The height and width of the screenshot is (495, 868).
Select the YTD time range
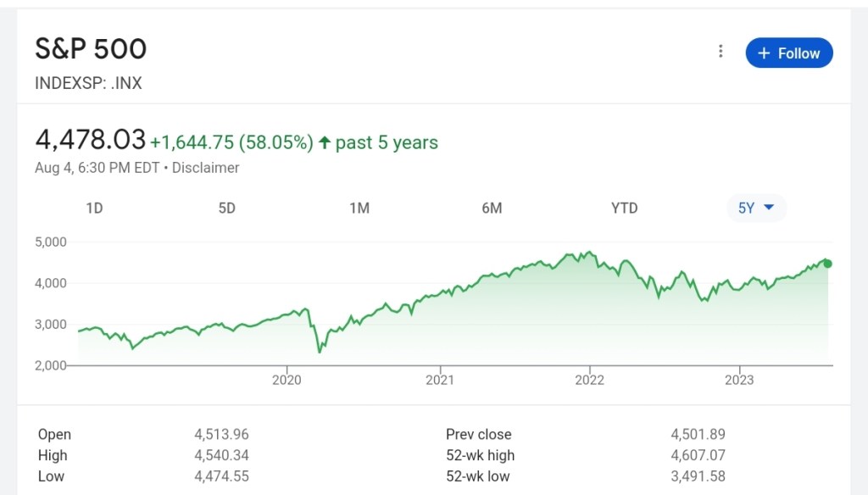624,208
